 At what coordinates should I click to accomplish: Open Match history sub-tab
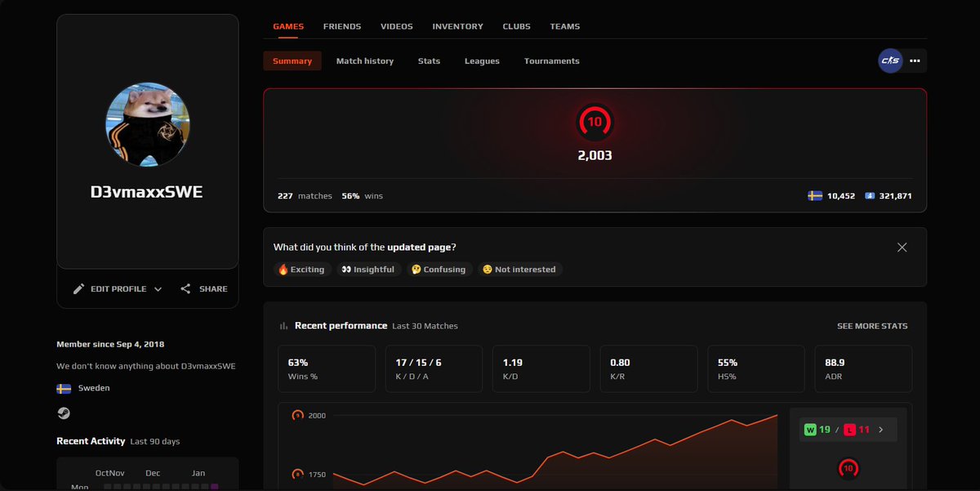365,61
